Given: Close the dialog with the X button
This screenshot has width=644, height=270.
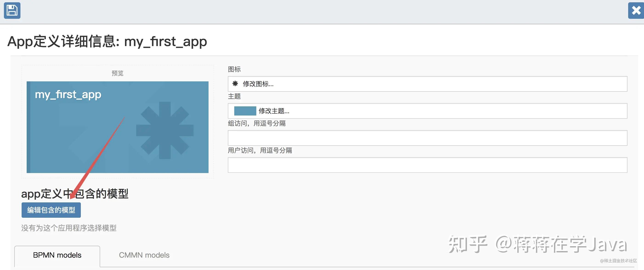Looking at the screenshot, I should coord(636,10).
